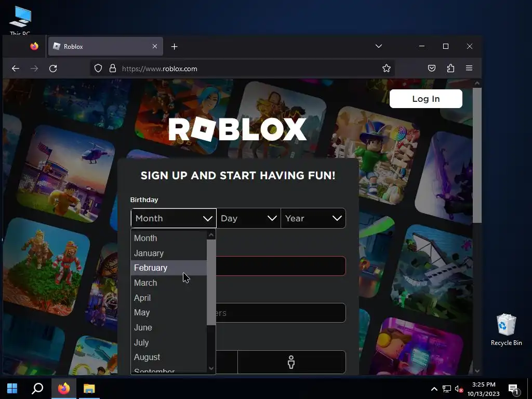Select the This PC desktop icon
Screen dimensions: 532x399
20,20
